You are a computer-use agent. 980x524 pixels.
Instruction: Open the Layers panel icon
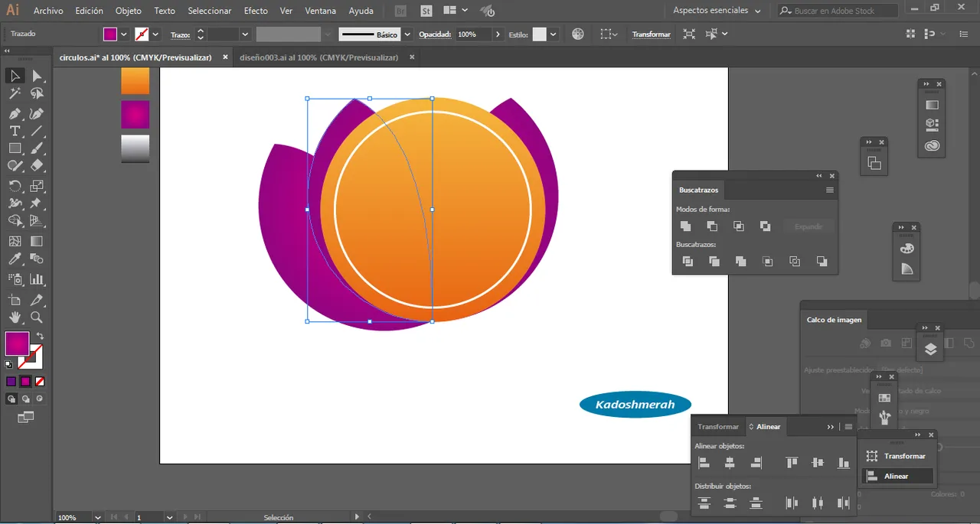click(930, 350)
